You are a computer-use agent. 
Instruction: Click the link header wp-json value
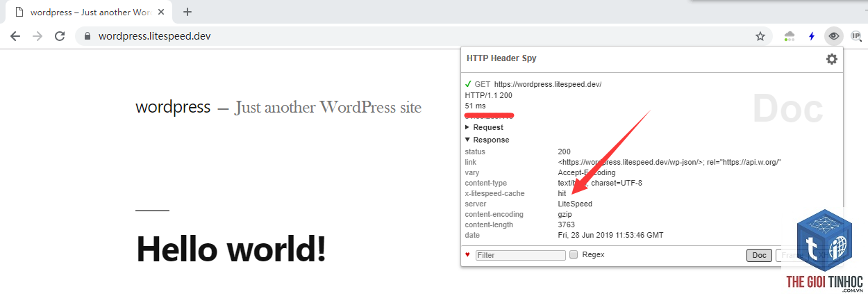pyautogui.click(x=669, y=162)
